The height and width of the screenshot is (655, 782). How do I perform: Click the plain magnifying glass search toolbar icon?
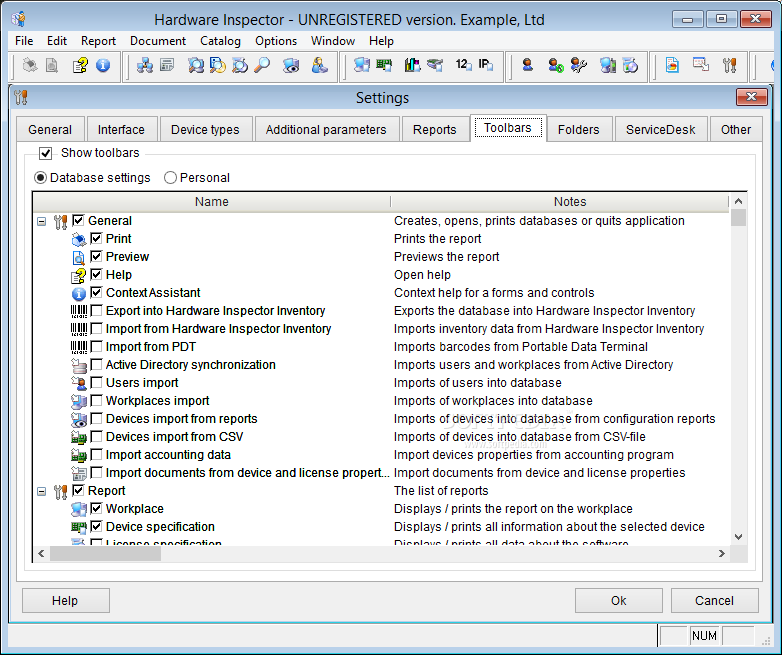click(262, 65)
